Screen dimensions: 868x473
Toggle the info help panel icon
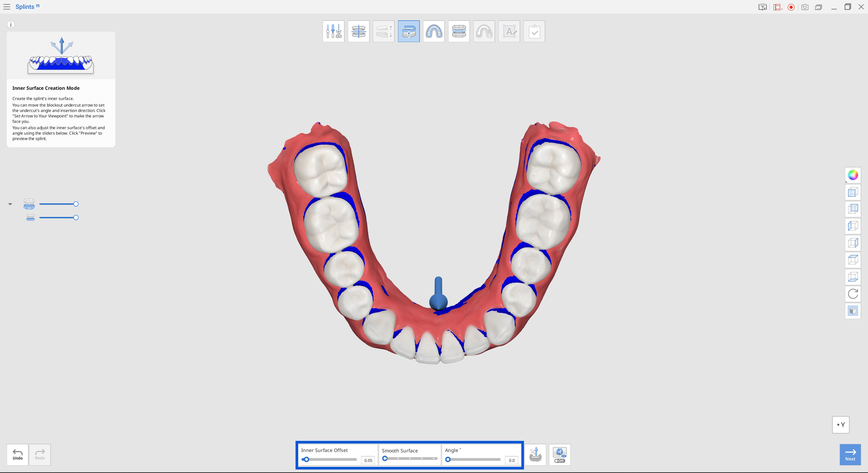pos(11,24)
